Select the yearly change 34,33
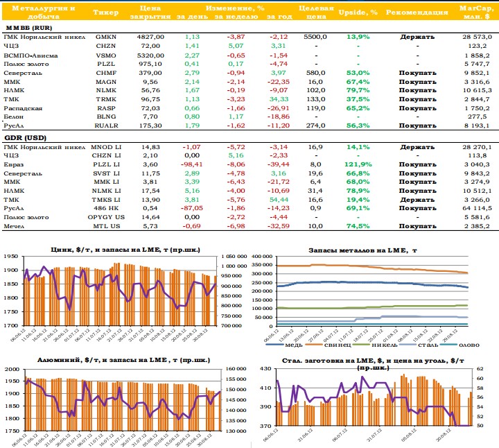Image resolution: width=499 pixels, height=448 pixels. tap(279, 99)
